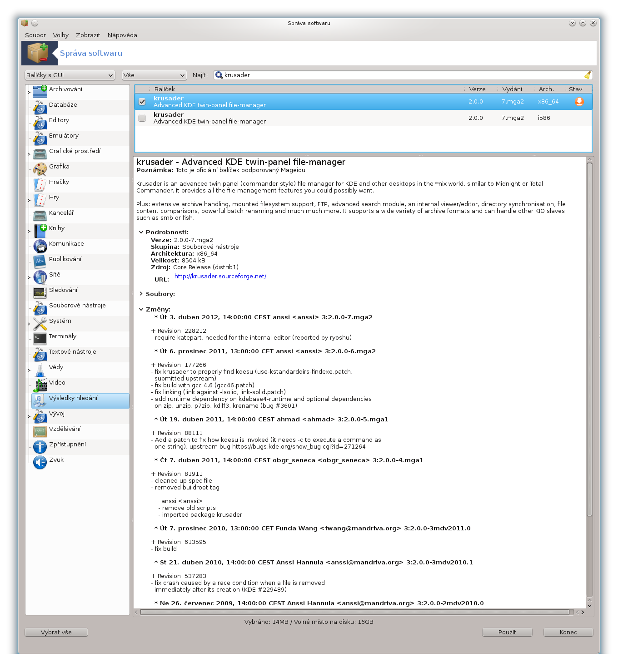Click the Grafika palette icon in sidebar
This screenshot has height=672, width=618.
pyautogui.click(x=40, y=169)
